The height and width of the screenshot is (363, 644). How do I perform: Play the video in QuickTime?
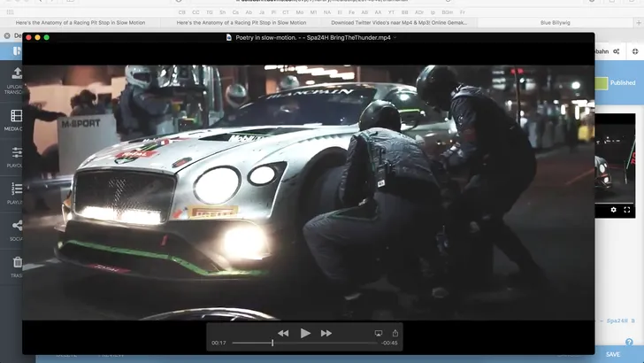click(x=305, y=333)
